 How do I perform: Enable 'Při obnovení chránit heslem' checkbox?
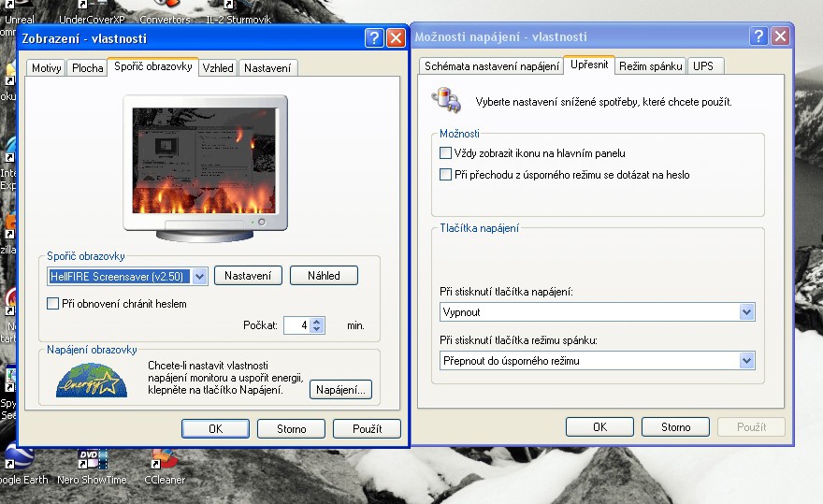(x=52, y=304)
